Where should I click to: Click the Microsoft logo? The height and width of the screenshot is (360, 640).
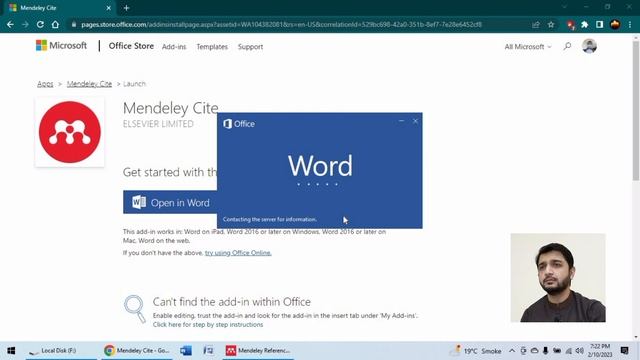61,45
